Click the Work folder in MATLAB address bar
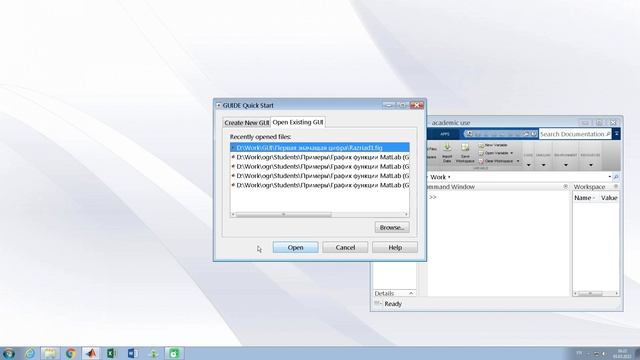The height and width of the screenshot is (360, 640). coord(438,177)
